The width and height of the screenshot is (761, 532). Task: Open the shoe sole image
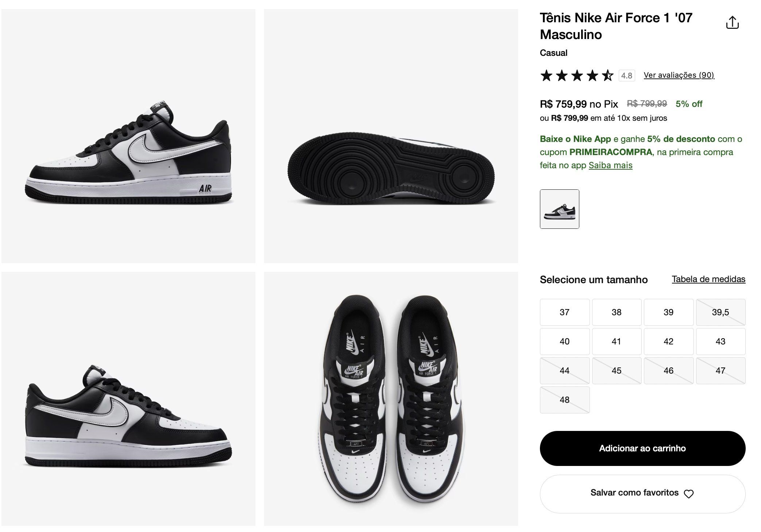click(391, 136)
